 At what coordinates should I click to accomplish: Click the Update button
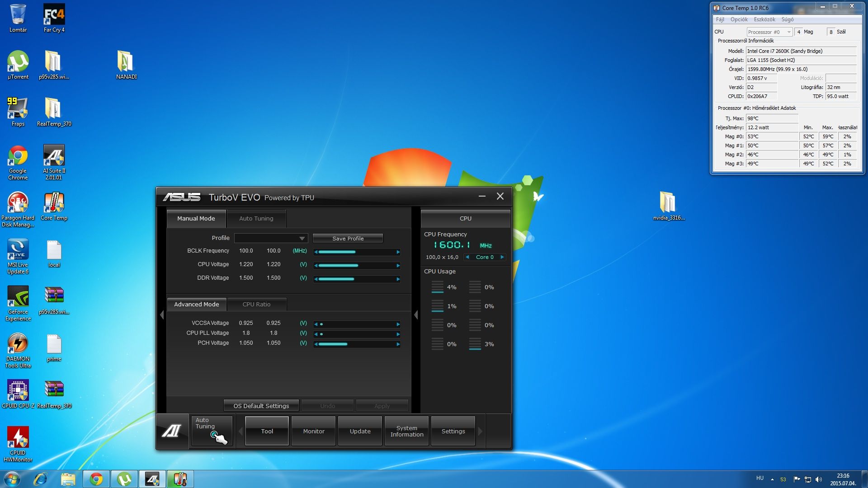(x=360, y=432)
